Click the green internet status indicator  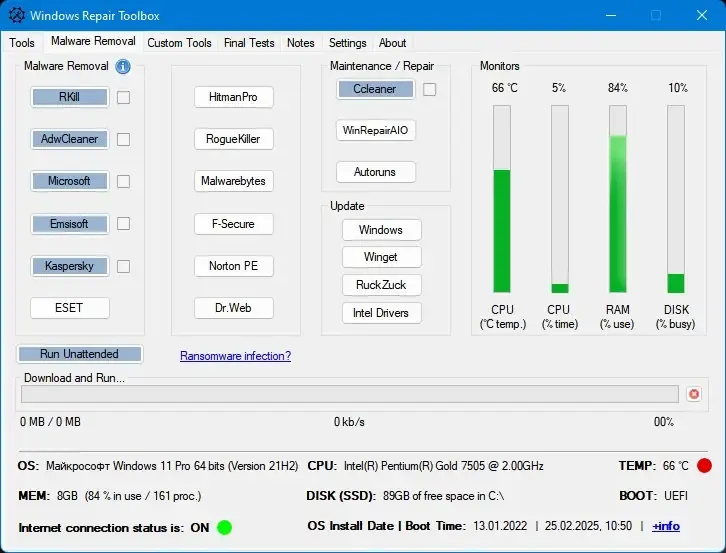(225, 527)
